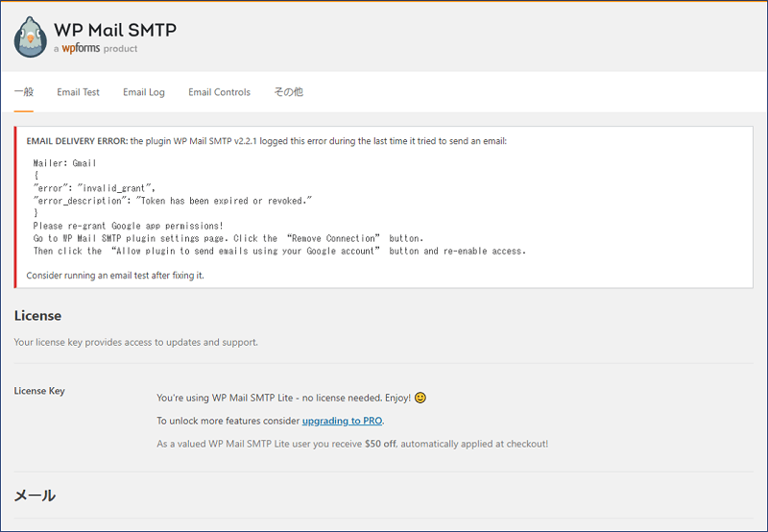Click the License Key label
The image size is (768, 532).
pyautogui.click(x=39, y=391)
